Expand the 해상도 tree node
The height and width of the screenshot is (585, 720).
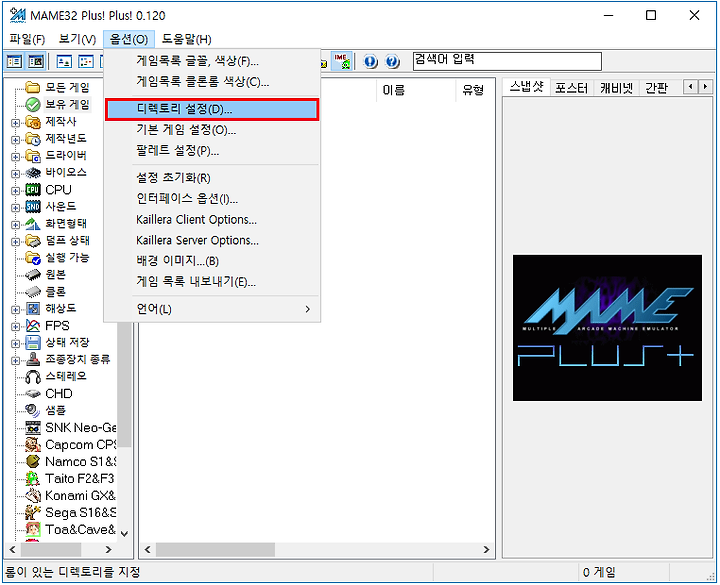click(15, 309)
